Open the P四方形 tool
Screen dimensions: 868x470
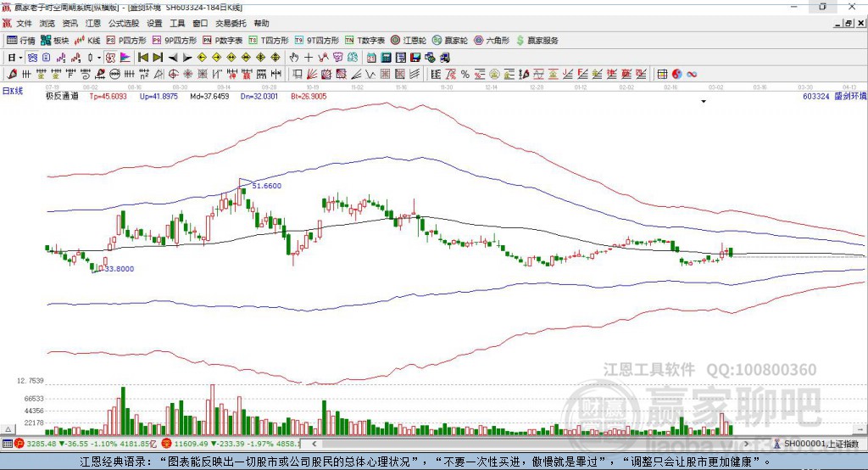pos(126,41)
